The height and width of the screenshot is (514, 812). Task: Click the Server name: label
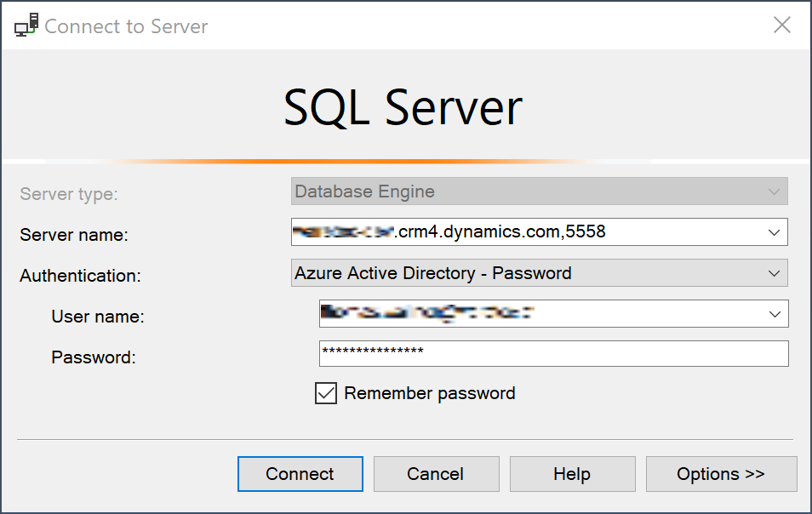point(74,235)
